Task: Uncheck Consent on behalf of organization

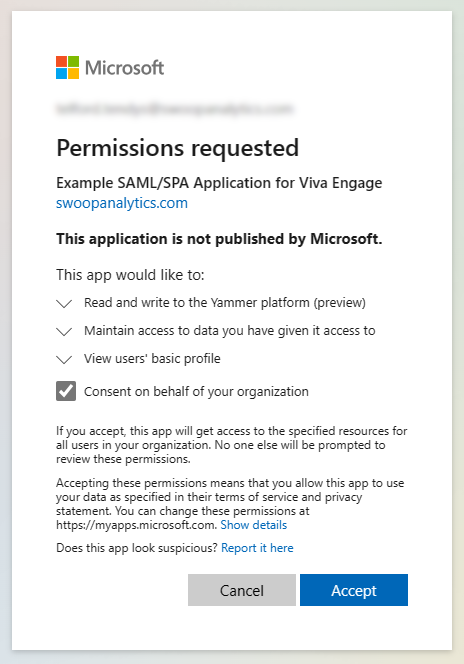Action: [x=66, y=391]
